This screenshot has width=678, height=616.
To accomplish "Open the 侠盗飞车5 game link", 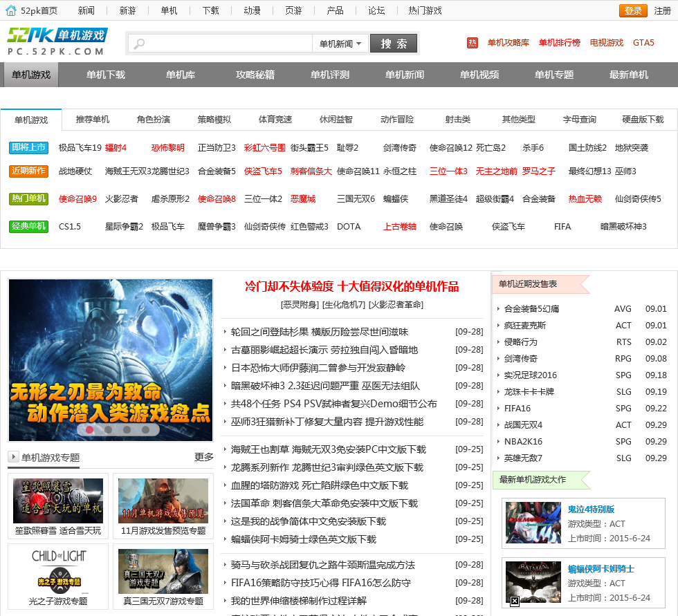I will [263, 171].
